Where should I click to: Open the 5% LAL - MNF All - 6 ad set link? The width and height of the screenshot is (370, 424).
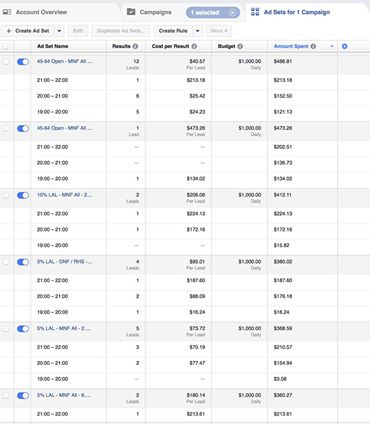pyautogui.click(x=64, y=395)
